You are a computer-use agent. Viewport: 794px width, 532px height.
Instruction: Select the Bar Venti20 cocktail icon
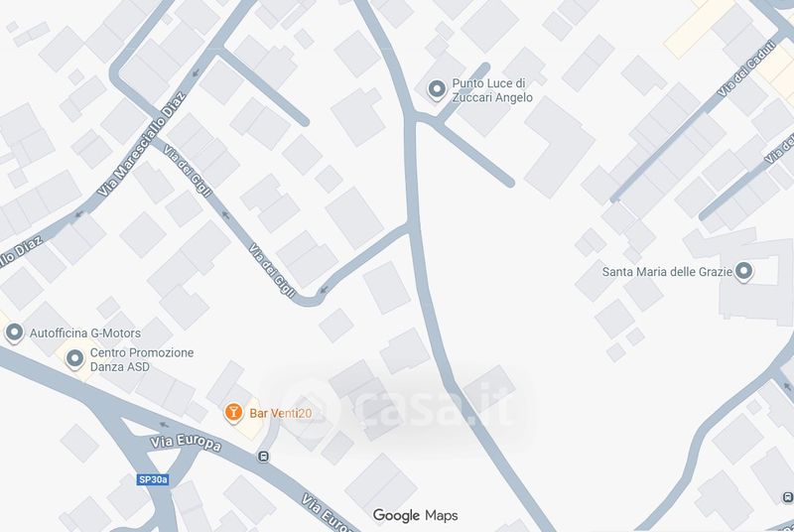233,413
